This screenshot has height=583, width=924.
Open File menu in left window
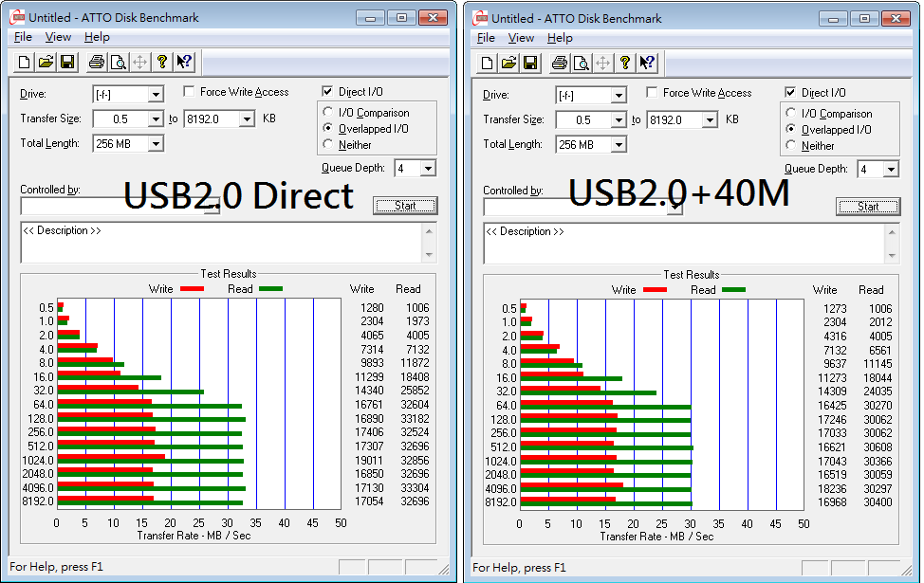(x=23, y=37)
